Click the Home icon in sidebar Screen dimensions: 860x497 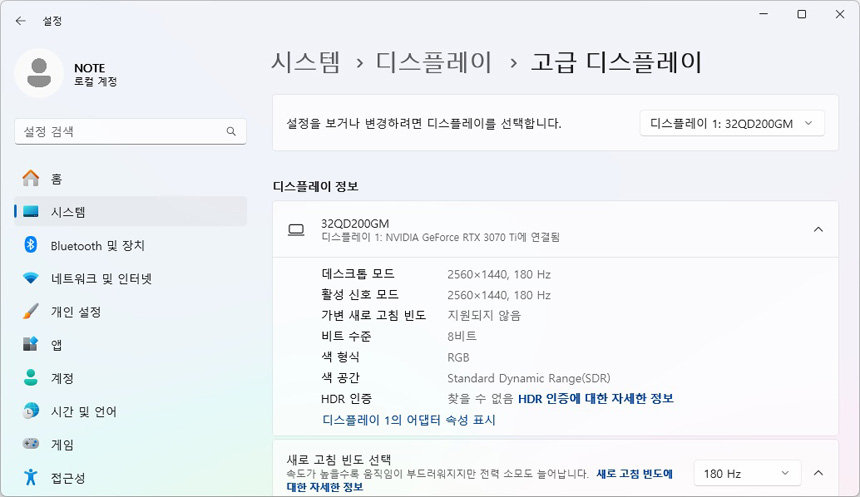point(31,179)
